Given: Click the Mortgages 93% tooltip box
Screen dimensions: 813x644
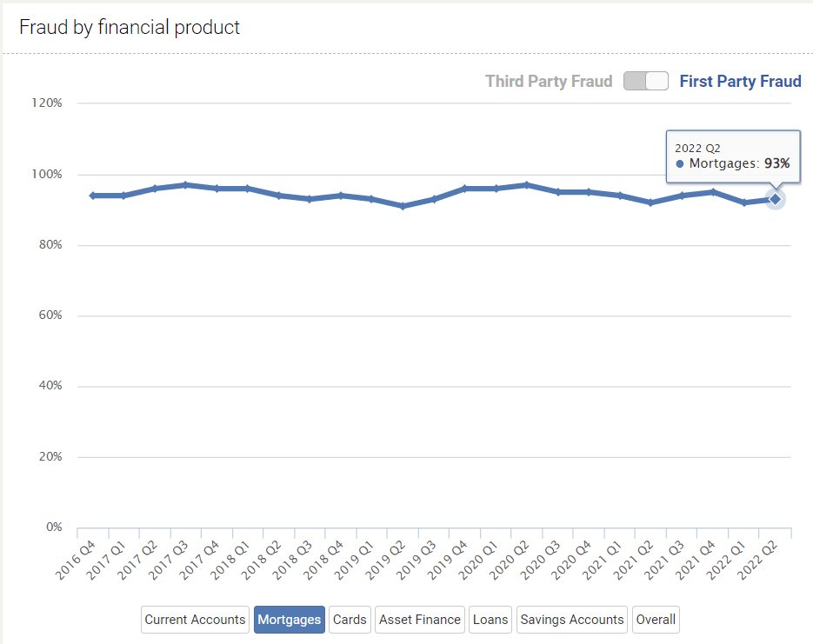Looking at the screenshot, I should 733,156.
